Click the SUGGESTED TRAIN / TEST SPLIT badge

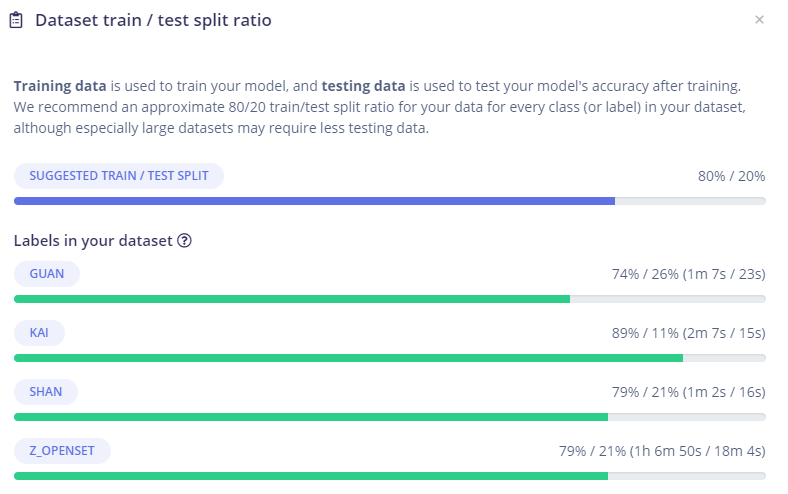point(118,176)
